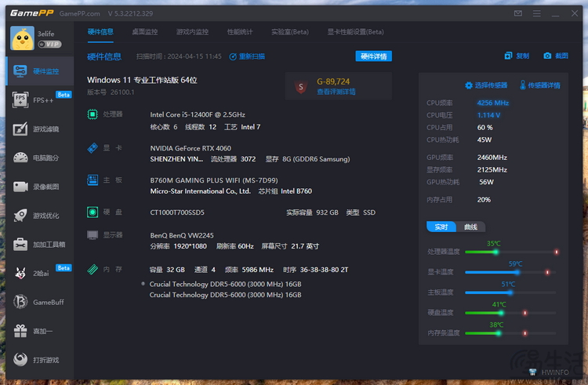The image size is (588, 385).
Task: Click the 选择传感器 gear icon
Action: pyautogui.click(x=468, y=85)
